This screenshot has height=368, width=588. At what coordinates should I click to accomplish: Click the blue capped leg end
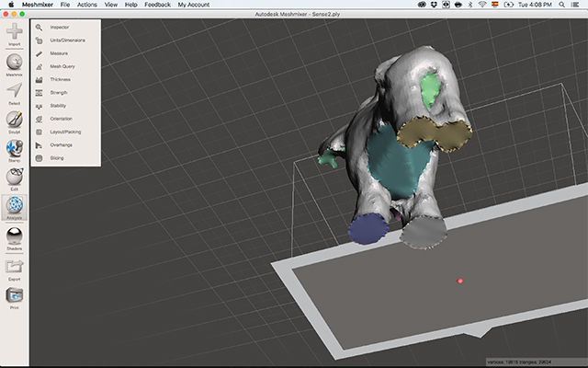tap(367, 228)
